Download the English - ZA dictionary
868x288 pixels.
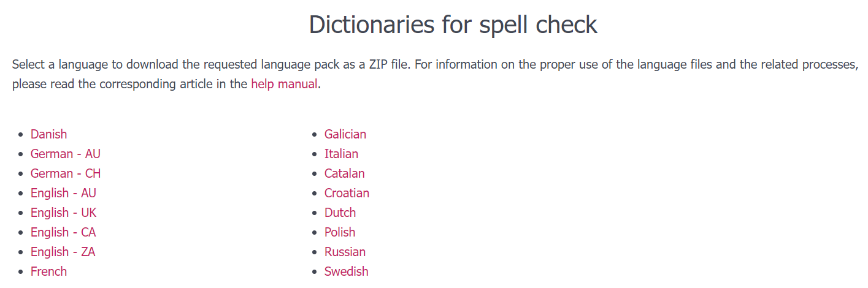[x=63, y=252]
